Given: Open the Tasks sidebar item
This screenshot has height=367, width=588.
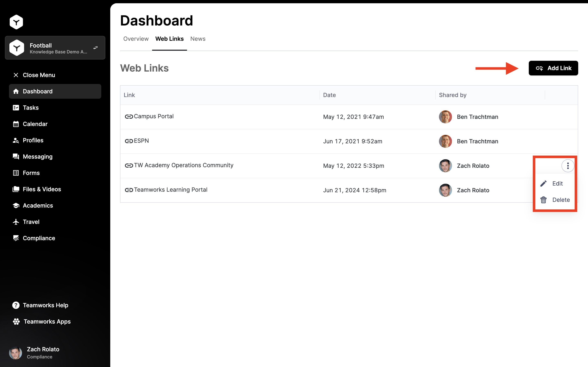Looking at the screenshot, I should point(31,107).
